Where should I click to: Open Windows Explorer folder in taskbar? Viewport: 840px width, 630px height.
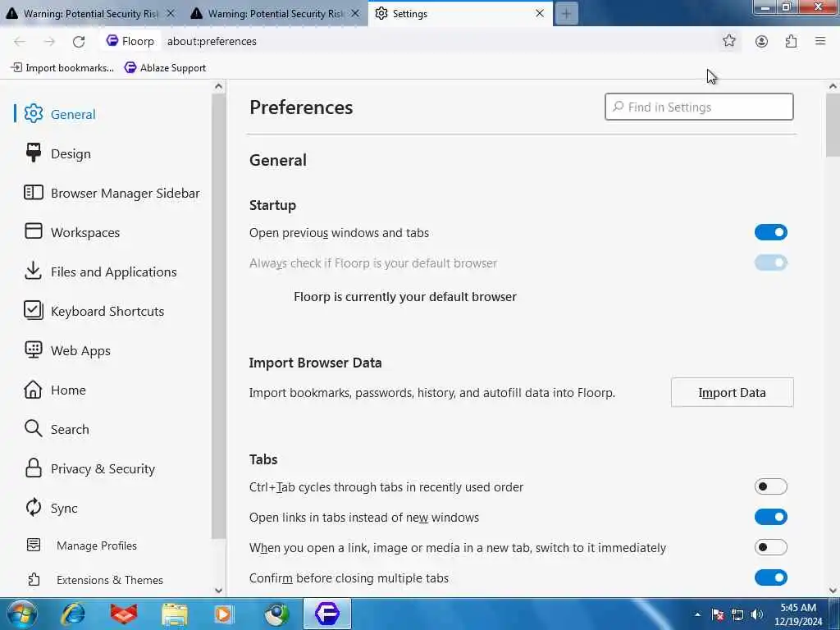175,614
